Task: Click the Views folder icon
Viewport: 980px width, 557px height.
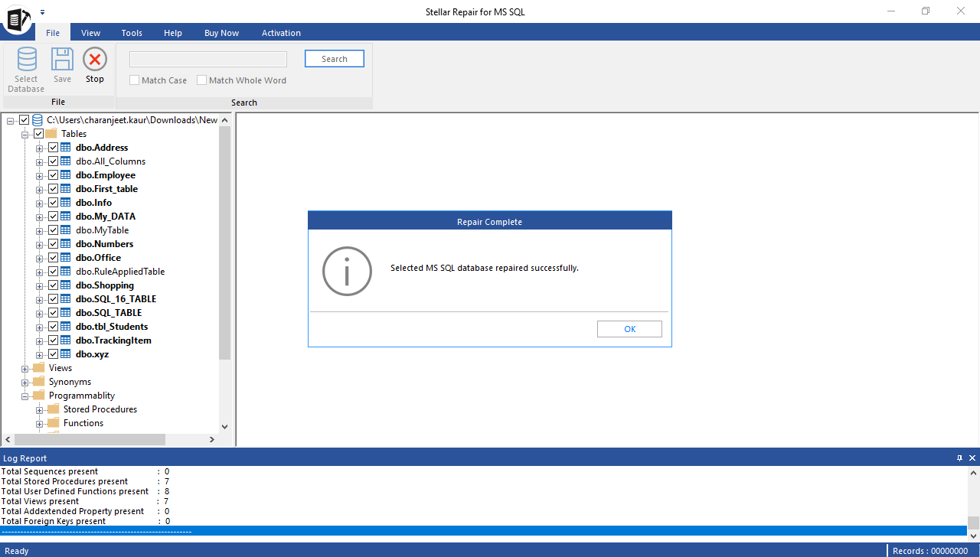Action: [x=38, y=368]
